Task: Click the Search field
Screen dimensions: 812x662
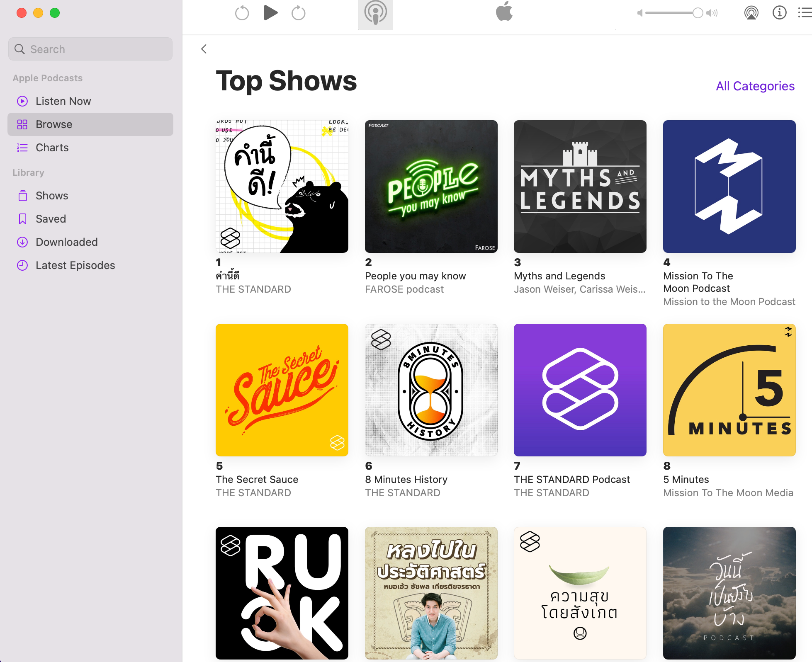Action: 90,49
